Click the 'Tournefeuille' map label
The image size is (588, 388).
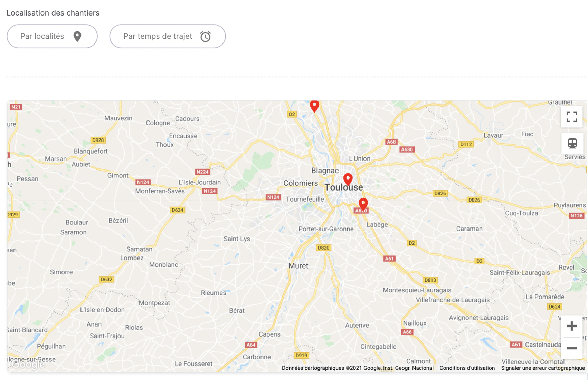[305, 199]
